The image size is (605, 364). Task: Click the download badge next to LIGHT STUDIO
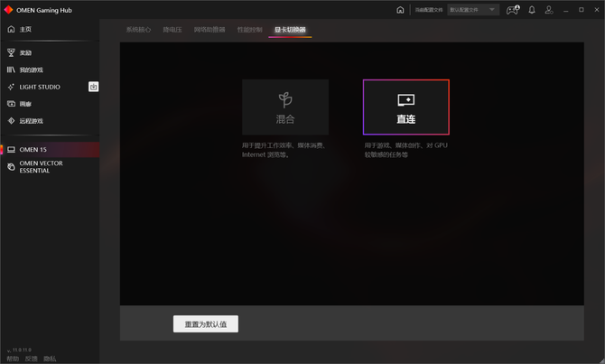(x=93, y=87)
